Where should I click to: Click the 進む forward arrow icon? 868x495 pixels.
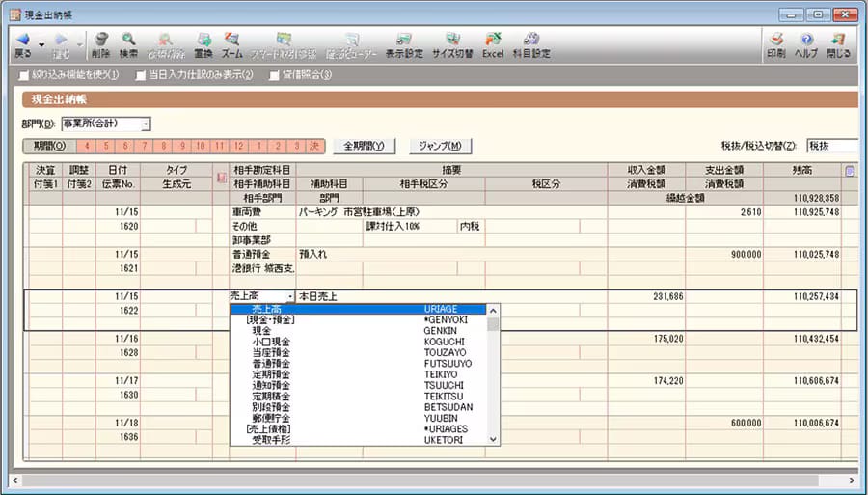(61, 40)
